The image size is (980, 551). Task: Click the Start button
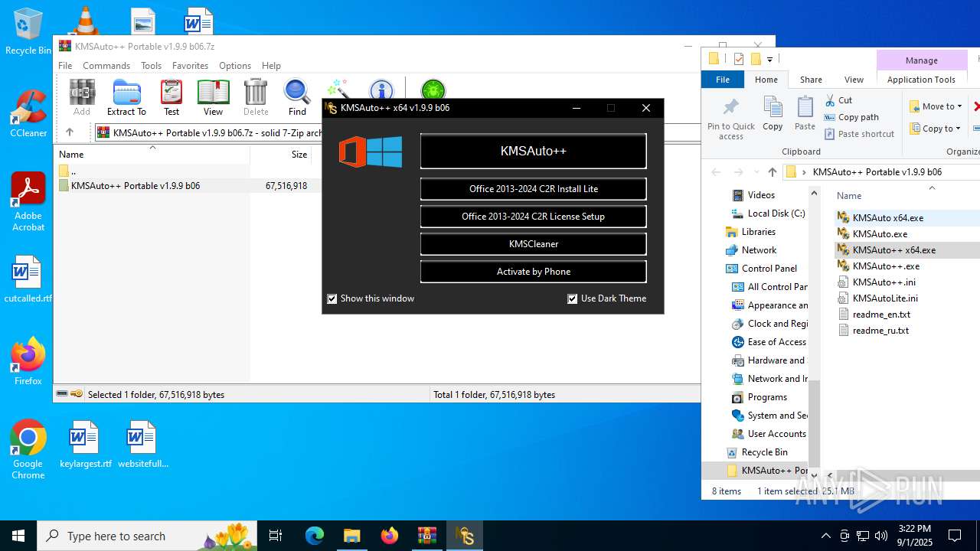[x=18, y=536]
